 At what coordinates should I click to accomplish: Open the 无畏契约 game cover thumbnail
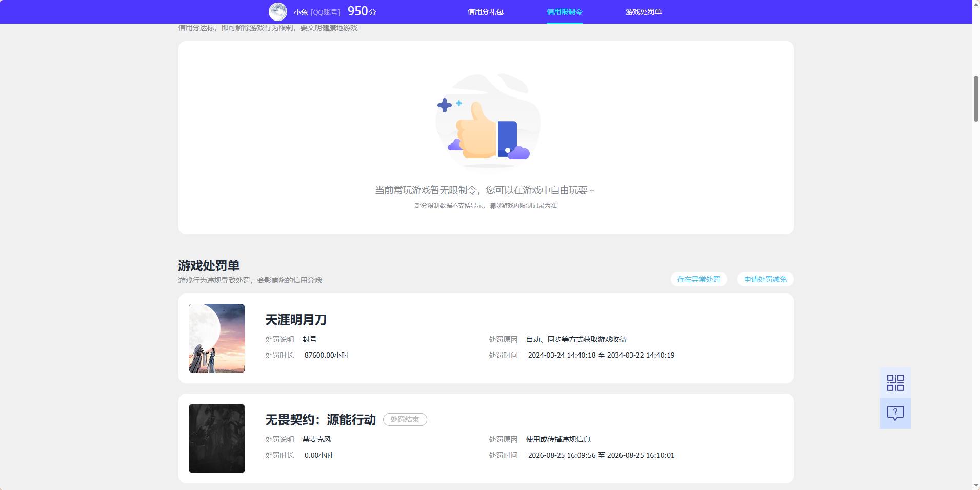pyautogui.click(x=217, y=438)
